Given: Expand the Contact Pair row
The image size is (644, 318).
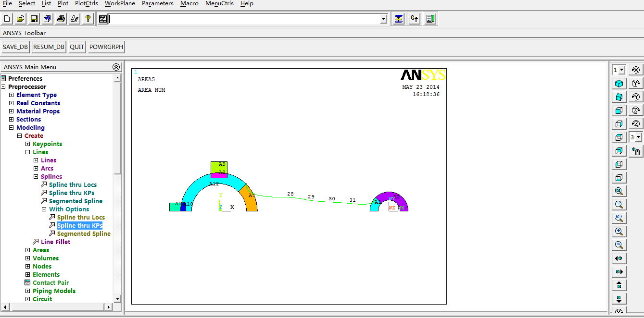Looking at the screenshot, I should (47, 283).
